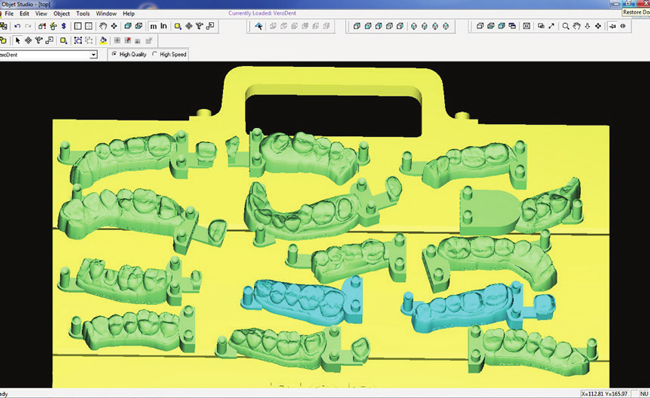The width and height of the screenshot is (650, 398).
Task: Click the Restore Down window button
Action: [628, 3]
